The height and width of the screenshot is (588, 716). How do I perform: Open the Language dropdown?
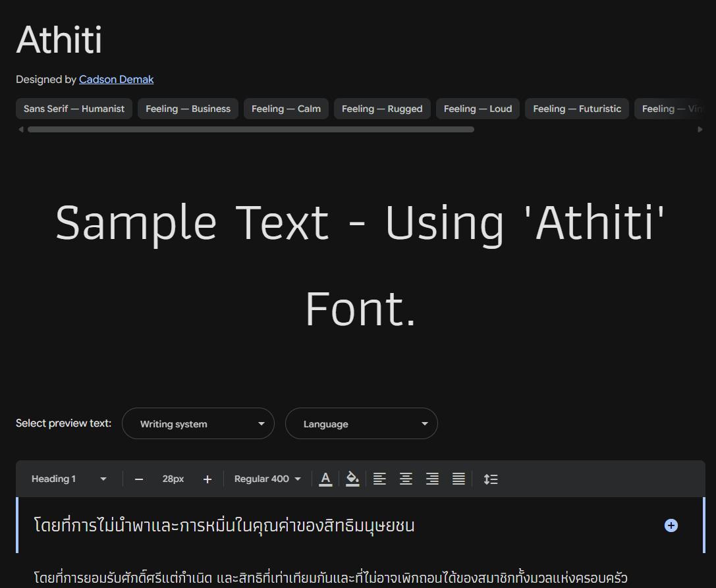361,423
